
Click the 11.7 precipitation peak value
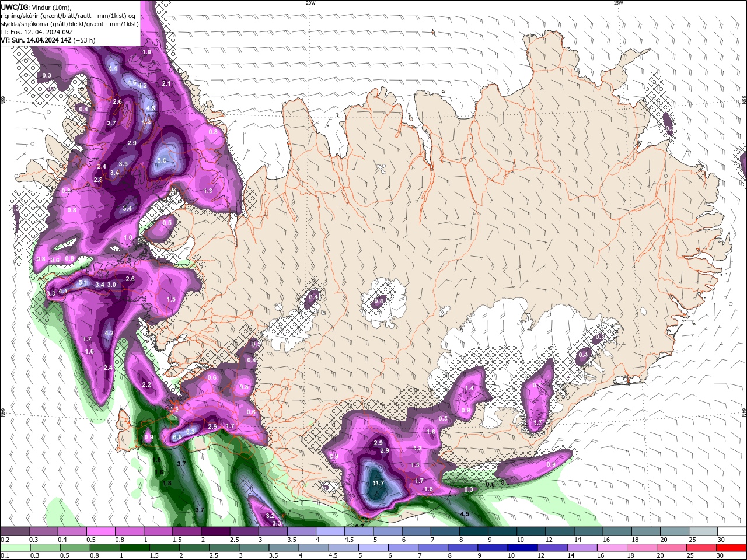(x=378, y=483)
